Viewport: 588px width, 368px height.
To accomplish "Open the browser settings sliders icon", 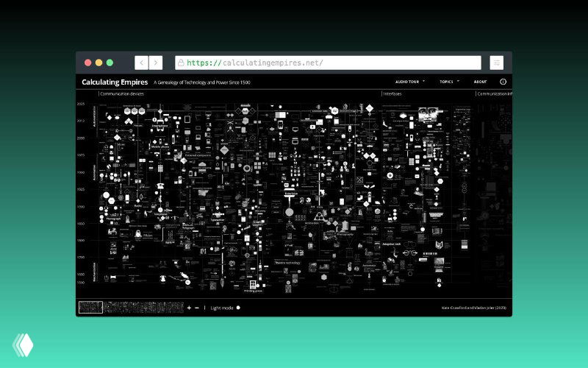I will tap(497, 63).
